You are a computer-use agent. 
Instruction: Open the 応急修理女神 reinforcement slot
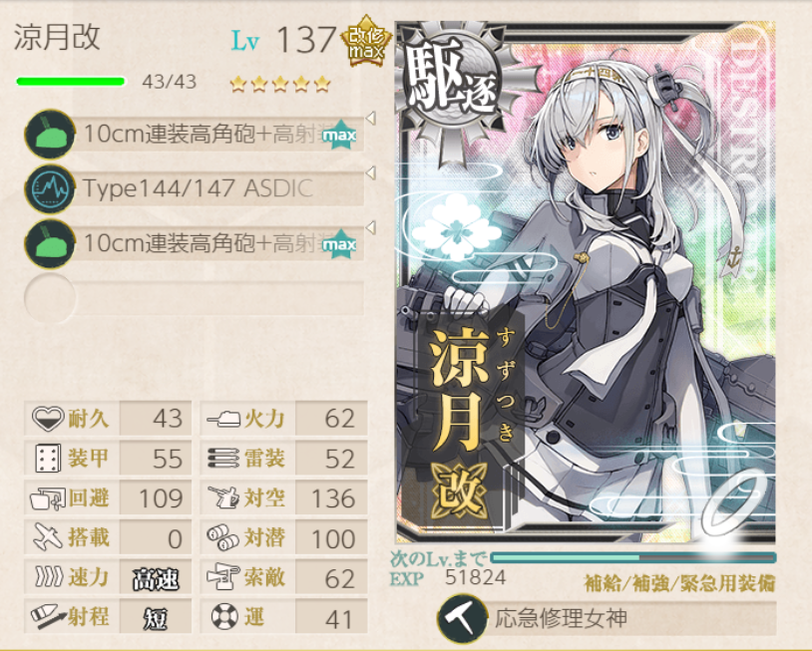(x=607, y=618)
